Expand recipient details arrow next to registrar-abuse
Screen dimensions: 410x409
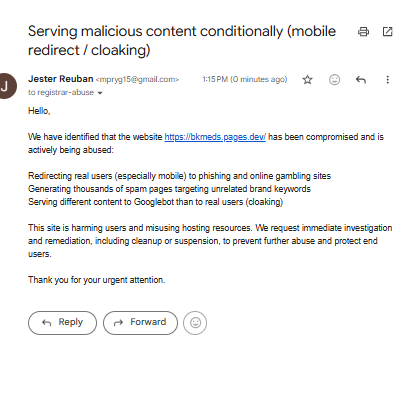point(100,93)
